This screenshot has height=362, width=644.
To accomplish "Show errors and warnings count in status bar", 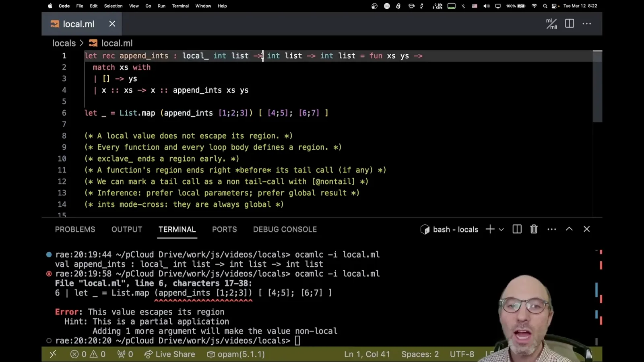I will (x=88, y=354).
